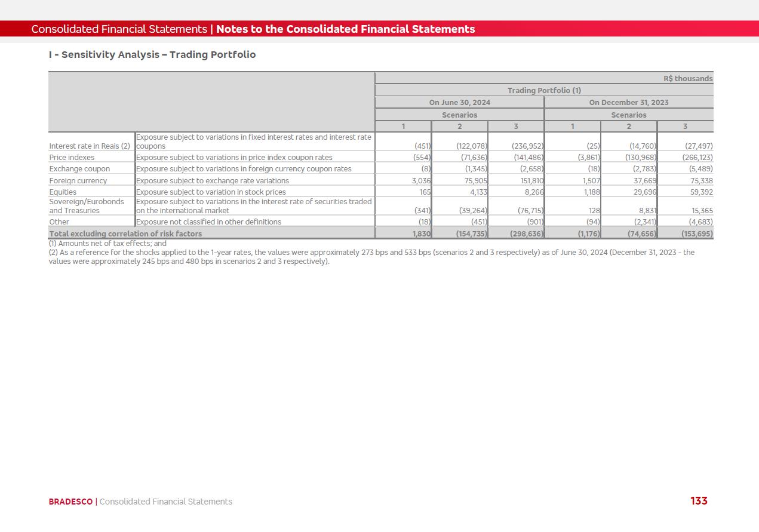The height and width of the screenshot is (532, 759).
Task: Select the 'Price indexes' row label
Action: (72, 158)
